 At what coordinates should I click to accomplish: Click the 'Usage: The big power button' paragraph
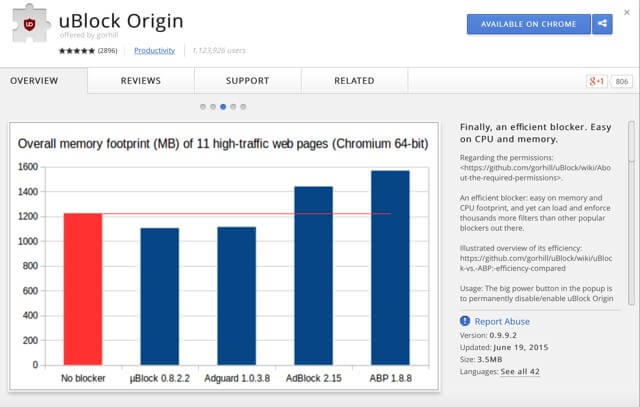coord(536,294)
